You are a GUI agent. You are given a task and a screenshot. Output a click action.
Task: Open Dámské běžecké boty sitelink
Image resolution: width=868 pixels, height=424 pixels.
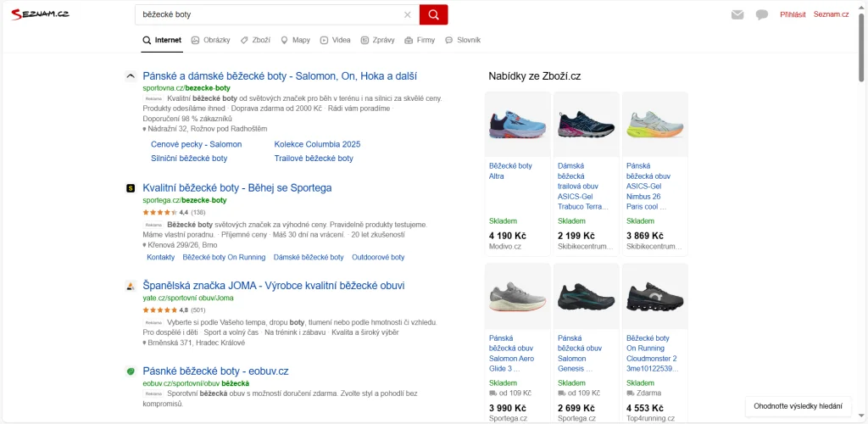(x=309, y=258)
